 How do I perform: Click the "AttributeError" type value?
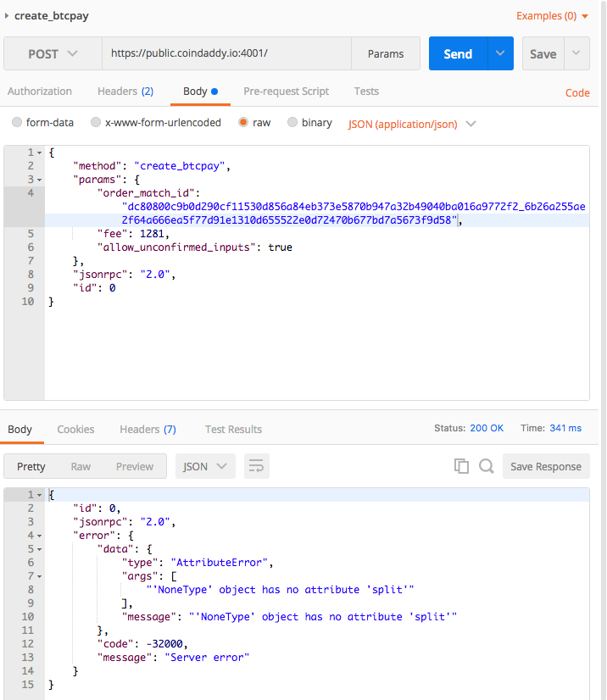(x=219, y=563)
